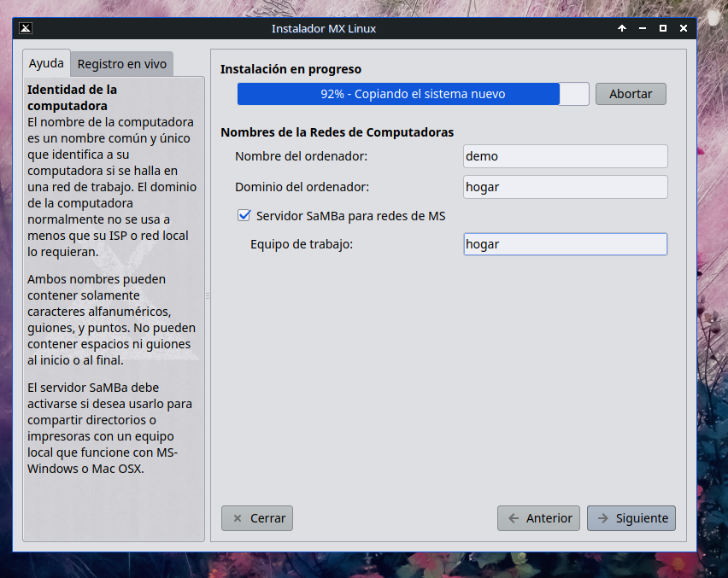
Task: Click the Identidad de la computadora heading
Action: (73, 97)
